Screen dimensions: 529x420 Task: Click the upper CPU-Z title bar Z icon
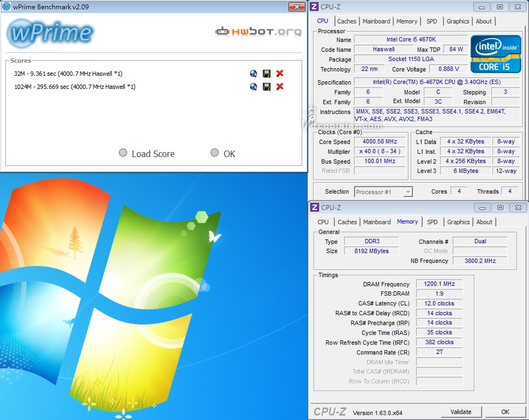pos(314,7)
